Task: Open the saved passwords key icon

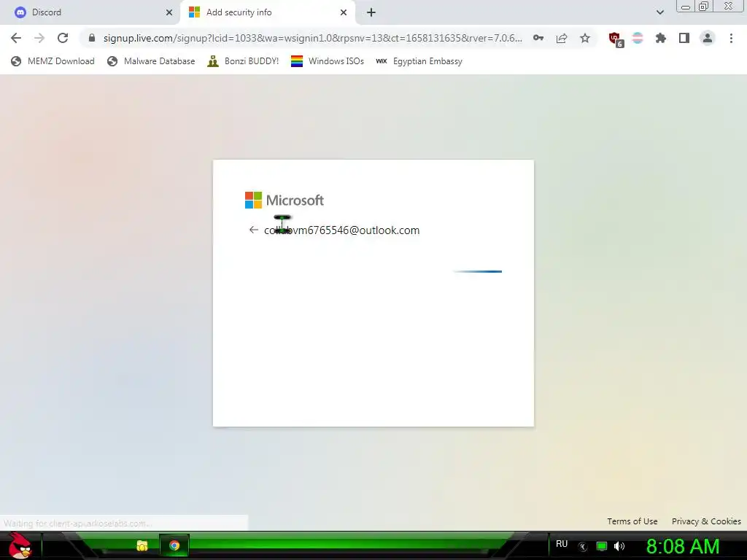Action: [538, 38]
